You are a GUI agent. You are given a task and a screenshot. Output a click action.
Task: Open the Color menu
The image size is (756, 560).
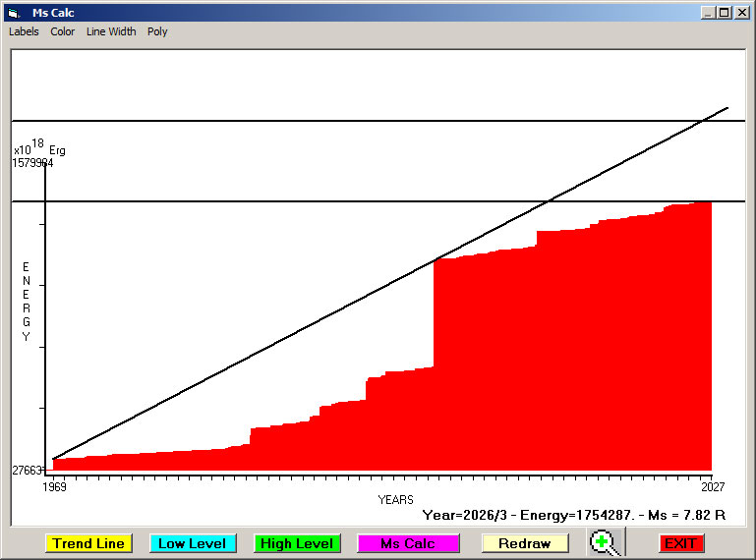[x=63, y=31]
